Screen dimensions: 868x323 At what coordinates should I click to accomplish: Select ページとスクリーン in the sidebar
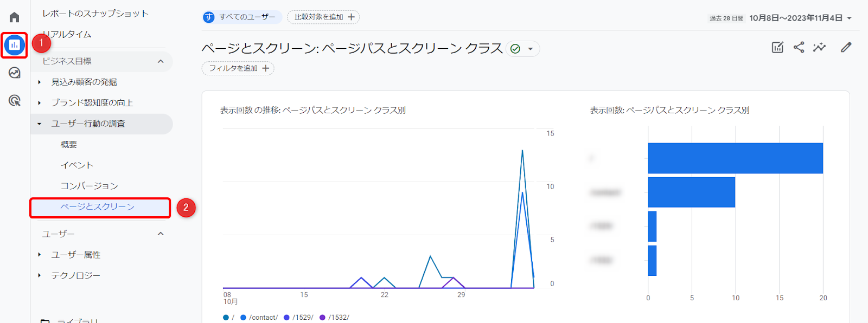[x=98, y=206]
